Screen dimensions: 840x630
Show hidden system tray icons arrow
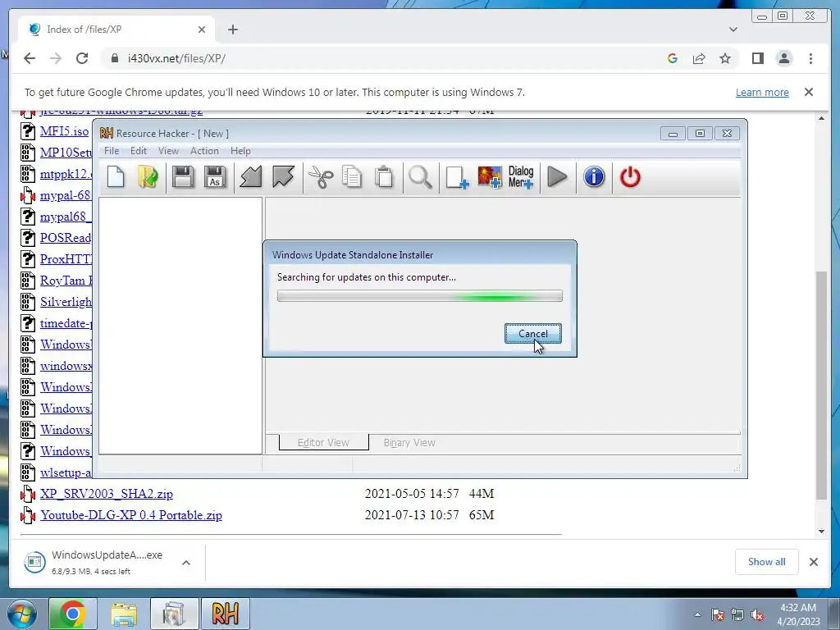697,614
